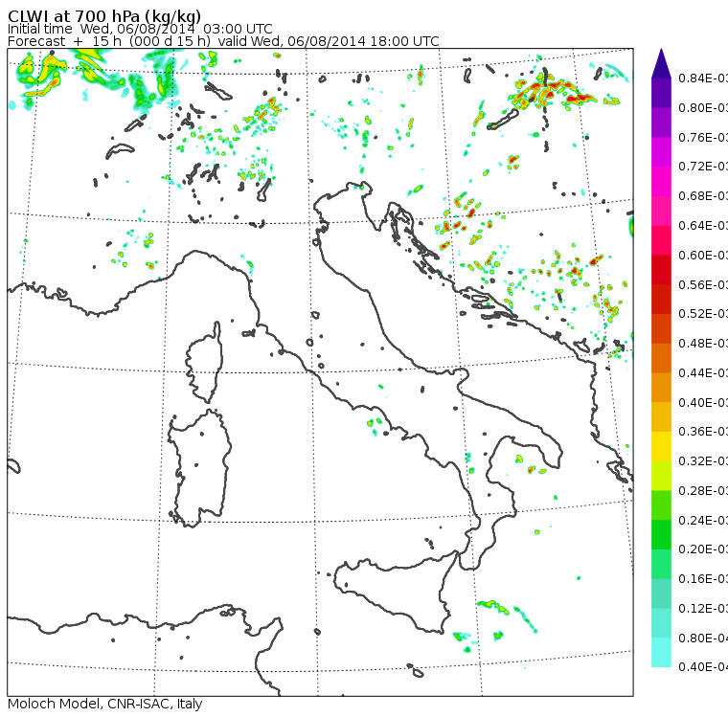Click the 0.52E-03 colorbar label
This screenshot has width=728, height=717.
click(703, 314)
